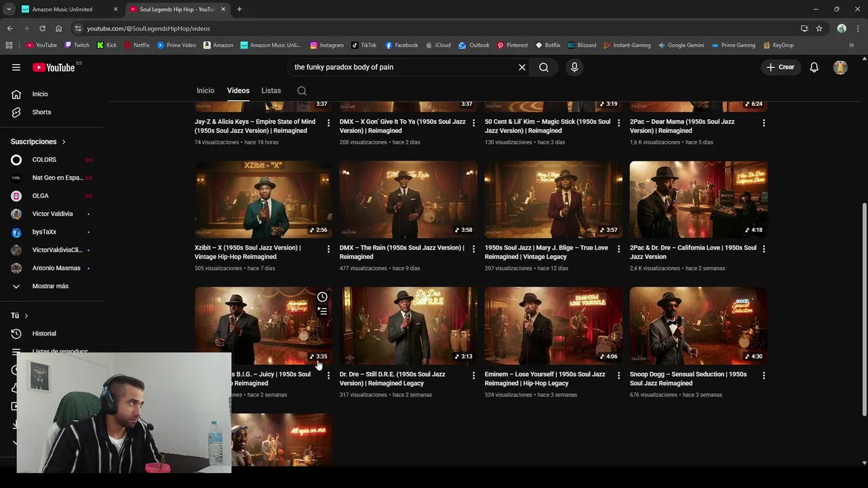
Task: Show more bookmarks with overflow chevron
Action: pos(852,45)
